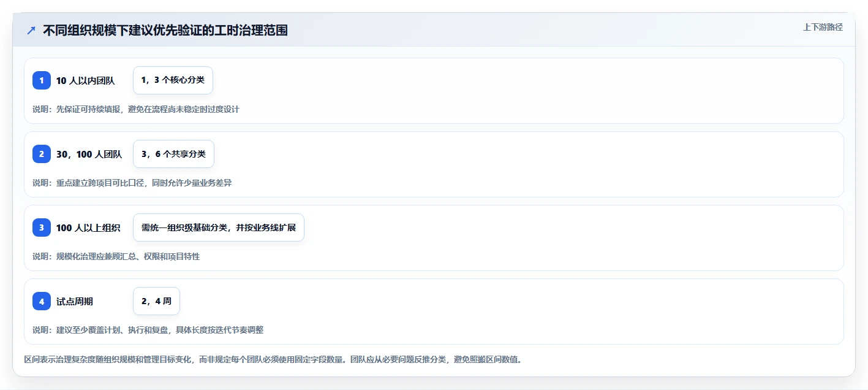Click the note 重点建立跨项目可比口径

tap(132, 183)
